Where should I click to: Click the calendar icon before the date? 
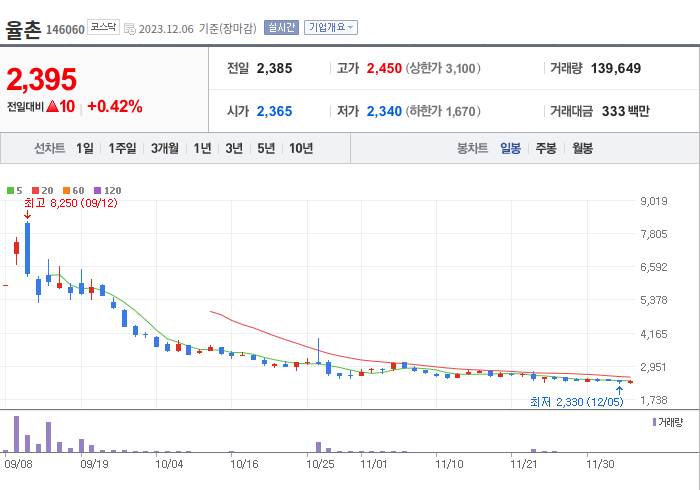click(x=129, y=29)
